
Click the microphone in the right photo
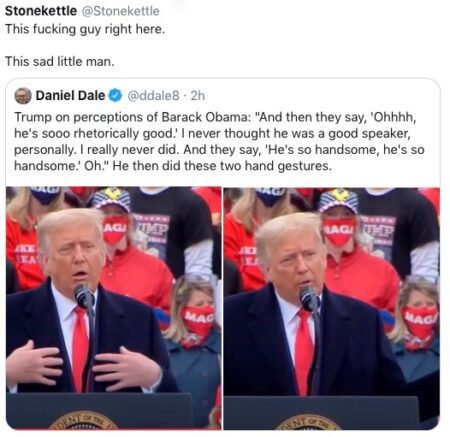click(x=309, y=299)
